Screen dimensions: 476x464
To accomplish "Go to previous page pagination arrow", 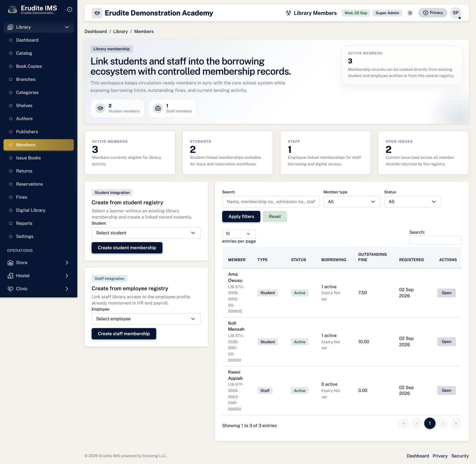I will 417,423.
